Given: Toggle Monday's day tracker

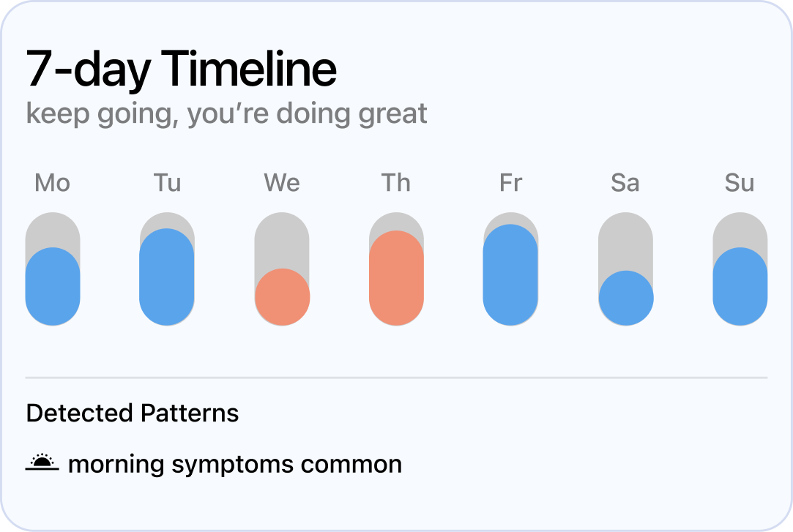Looking at the screenshot, I should tap(53, 267).
